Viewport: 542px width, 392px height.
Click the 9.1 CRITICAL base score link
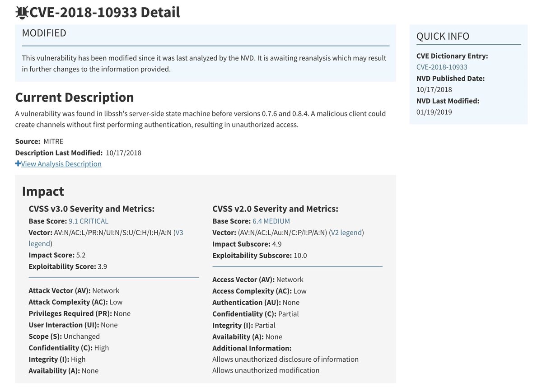coord(88,221)
